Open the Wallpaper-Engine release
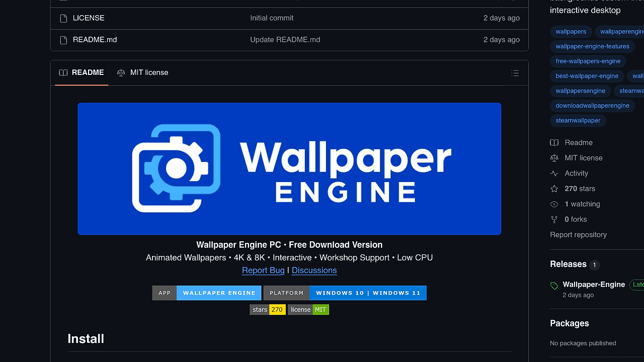This screenshot has width=644, height=362. (594, 285)
